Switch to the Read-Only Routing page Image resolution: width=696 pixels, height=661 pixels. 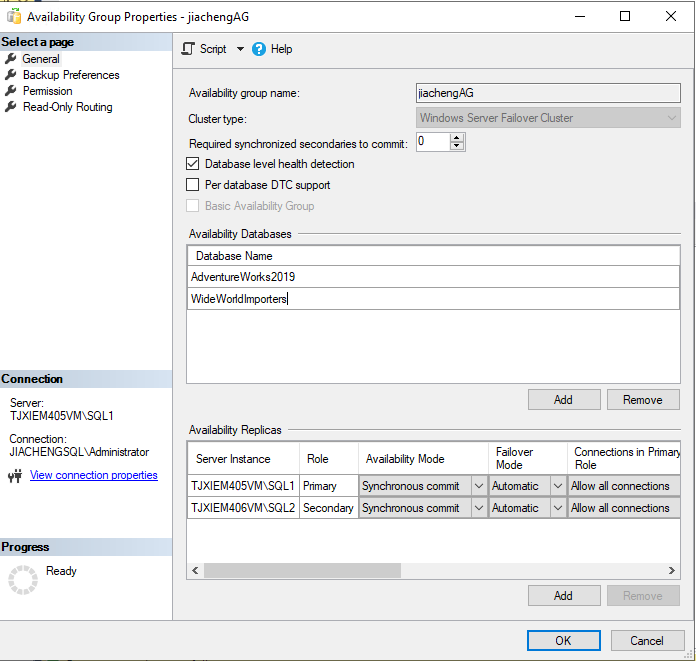click(x=67, y=107)
